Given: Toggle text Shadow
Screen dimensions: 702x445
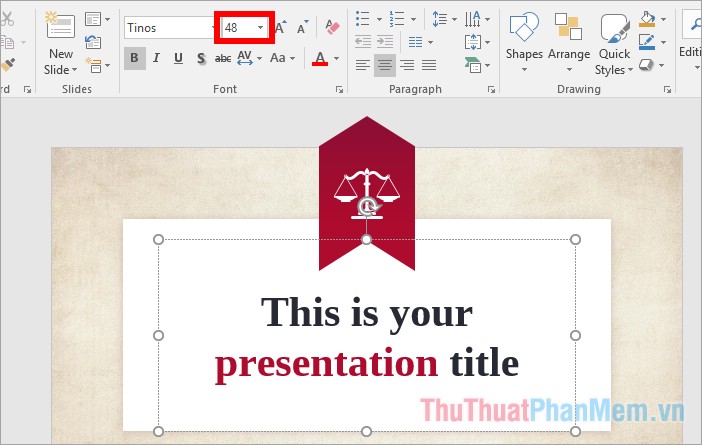Looking at the screenshot, I should pyautogui.click(x=201, y=58).
